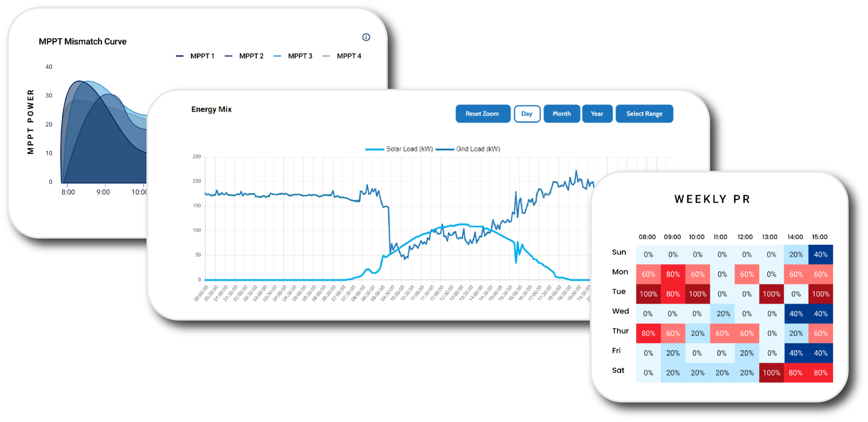Switch Energy Mix to Day view
The image size is (868, 422).
pos(527,114)
